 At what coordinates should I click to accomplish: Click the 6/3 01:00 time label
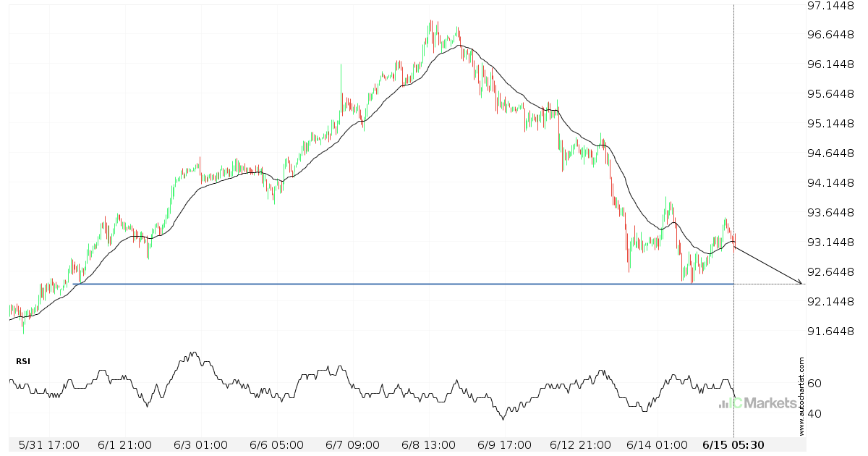tap(201, 444)
